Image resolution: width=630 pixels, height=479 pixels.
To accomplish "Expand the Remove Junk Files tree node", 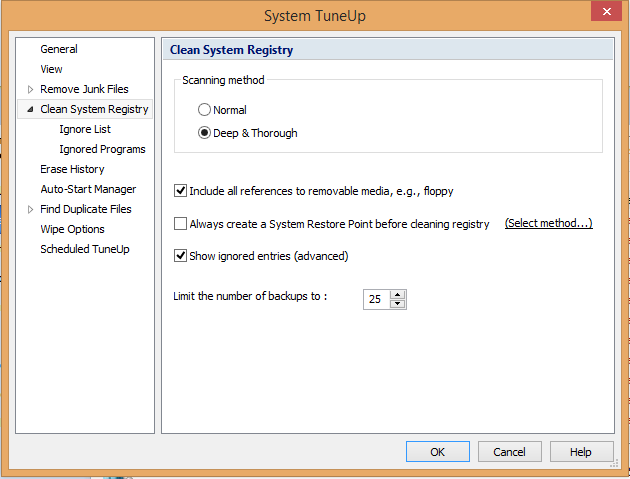I will coord(30,89).
